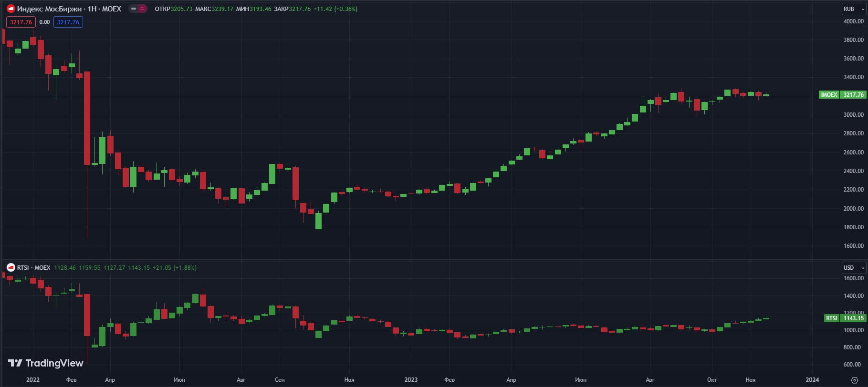Click the +11.42 (+0.36%) change value
868x387 pixels.
click(x=335, y=9)
